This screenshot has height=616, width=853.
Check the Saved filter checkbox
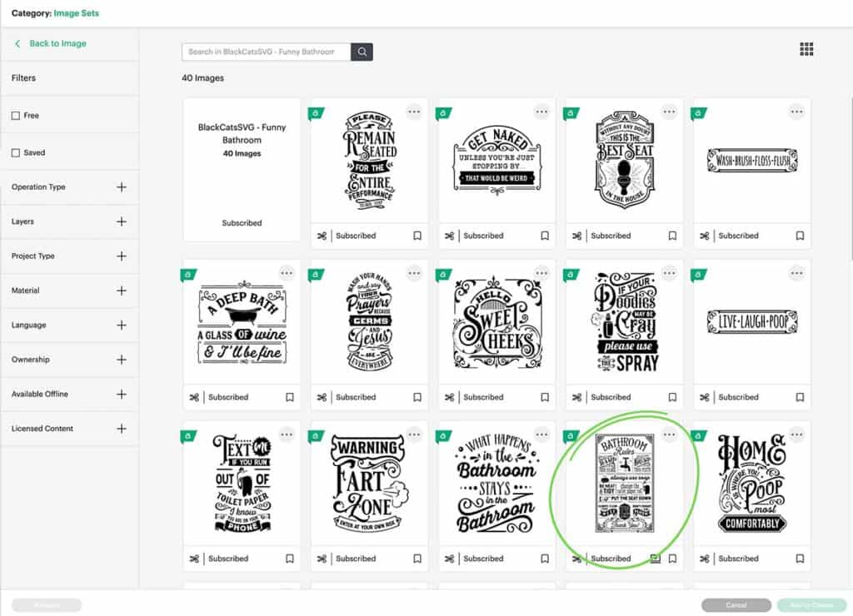(16, 153)
